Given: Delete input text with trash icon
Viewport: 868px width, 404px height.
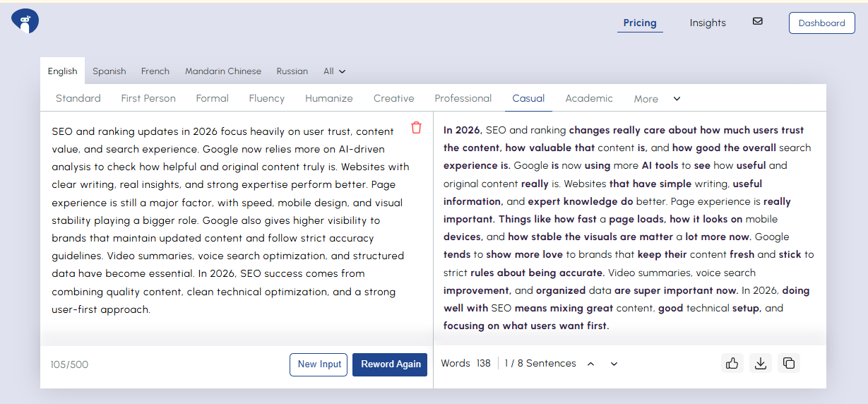Looking at the screenshot, I should 416,128.
